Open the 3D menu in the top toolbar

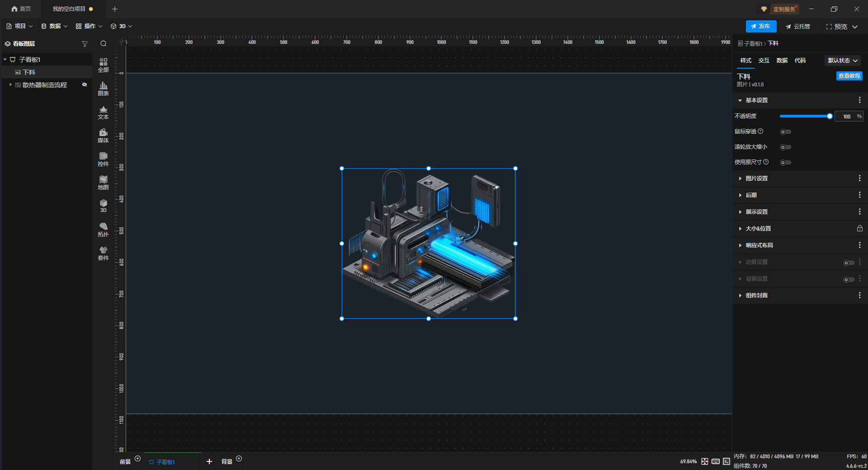122,26
